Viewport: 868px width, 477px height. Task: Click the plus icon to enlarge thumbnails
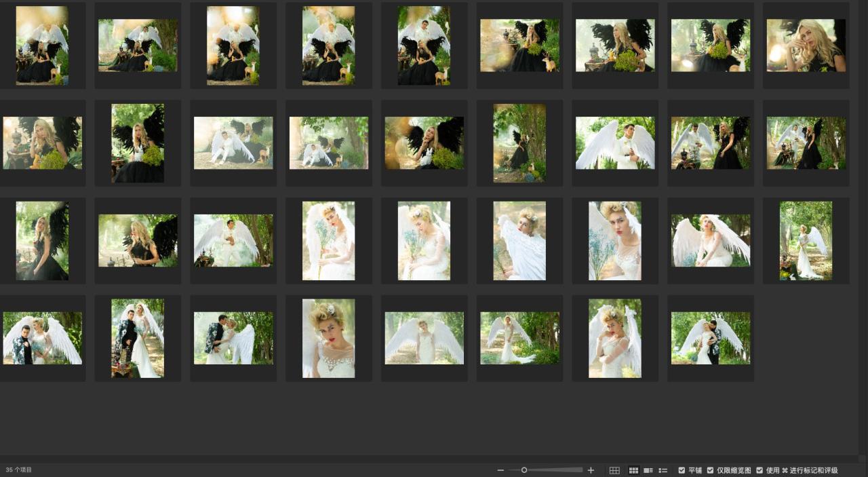pos(591,470)
